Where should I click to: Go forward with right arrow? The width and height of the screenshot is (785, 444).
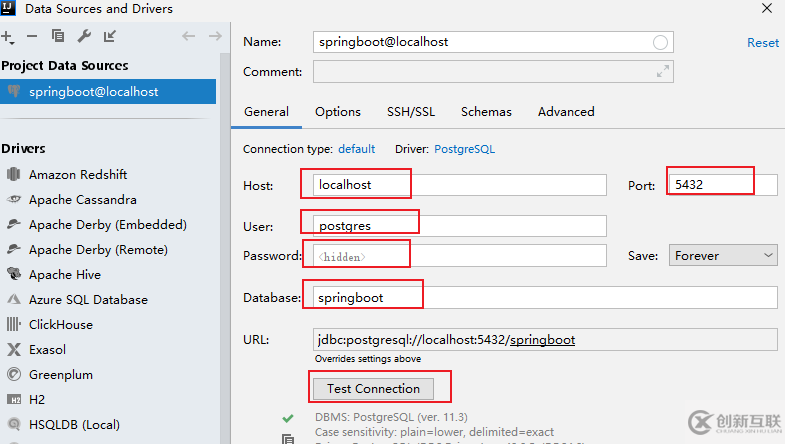point(215,36)
